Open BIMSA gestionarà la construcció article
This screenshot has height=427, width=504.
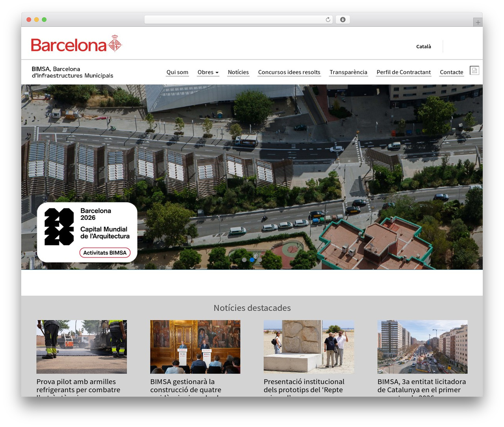click(x=185, y=386)
